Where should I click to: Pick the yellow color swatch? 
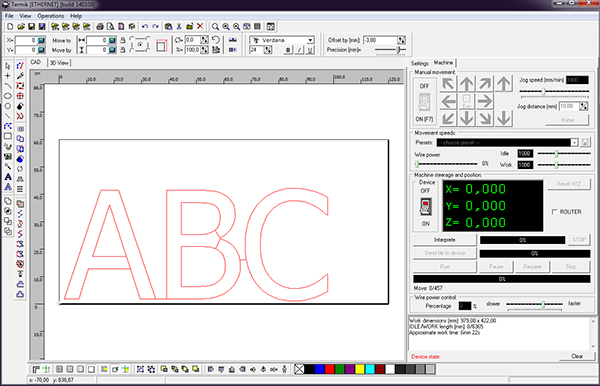coord(359,369)
